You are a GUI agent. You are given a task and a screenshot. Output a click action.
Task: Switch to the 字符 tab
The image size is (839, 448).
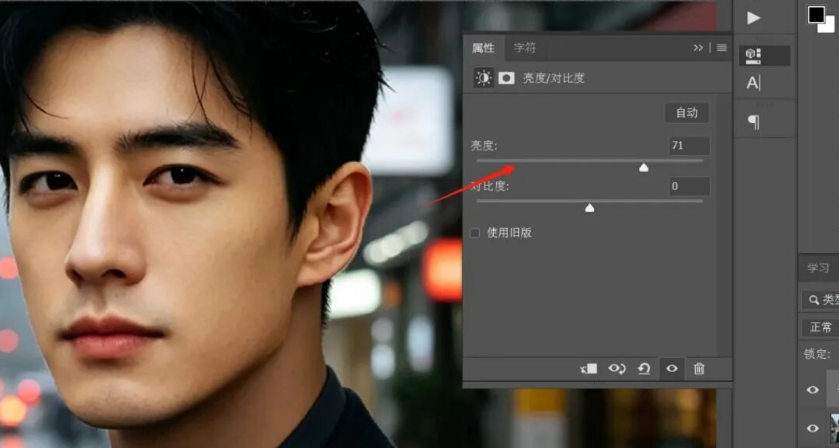point(524,49)
